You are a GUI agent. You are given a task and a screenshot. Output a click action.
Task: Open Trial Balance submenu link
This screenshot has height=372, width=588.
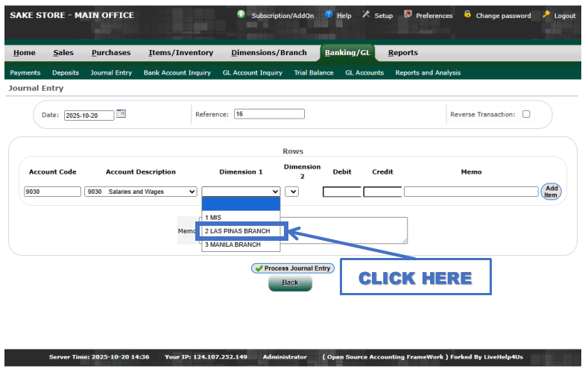(x=314, y=73)
